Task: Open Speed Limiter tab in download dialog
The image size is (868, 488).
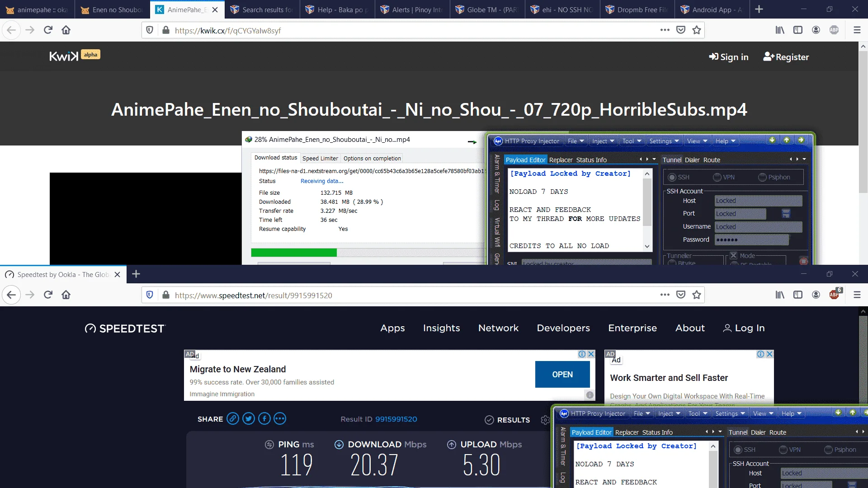Action: pyautogui.click(x=320, y=158)
